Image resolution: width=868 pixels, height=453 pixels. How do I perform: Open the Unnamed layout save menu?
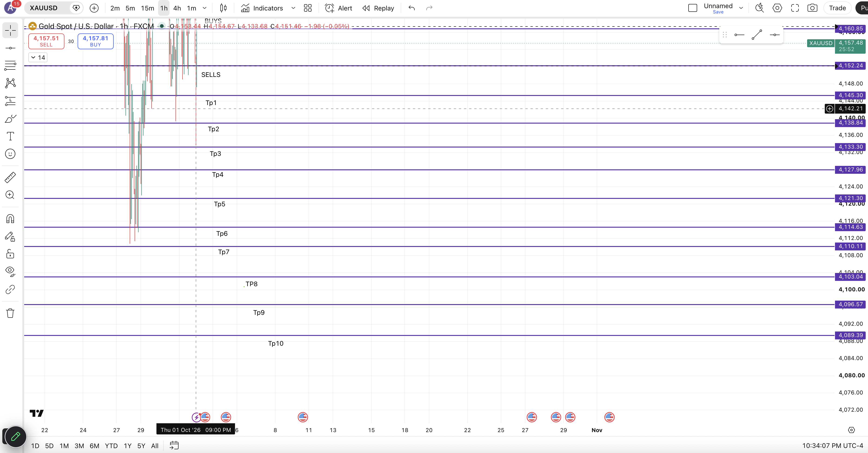click(x=718, y=8)
